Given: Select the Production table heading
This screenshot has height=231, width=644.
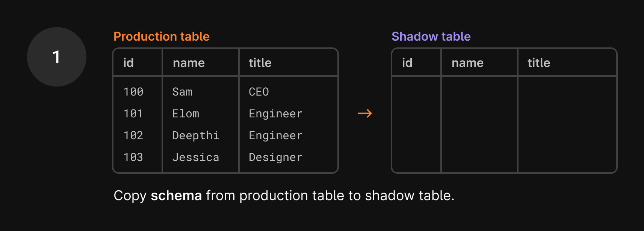Looking at the screenshot, I should (x=162, y=36).
